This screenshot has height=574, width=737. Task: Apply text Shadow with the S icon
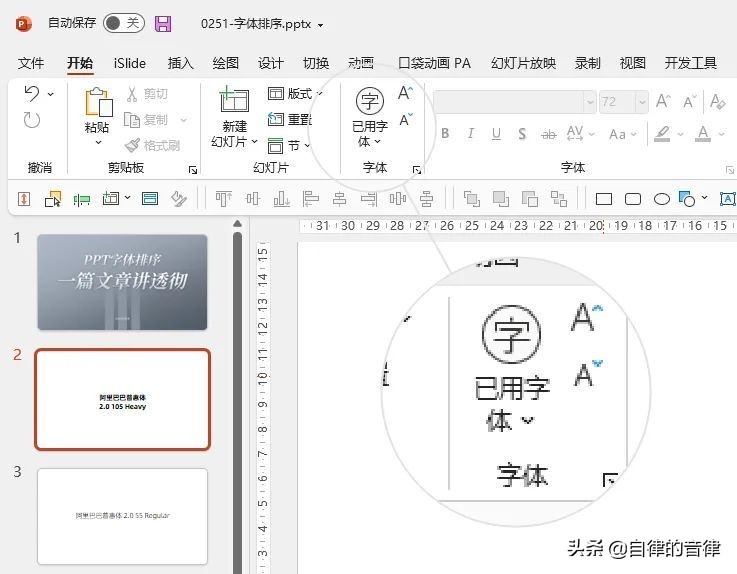522,134
